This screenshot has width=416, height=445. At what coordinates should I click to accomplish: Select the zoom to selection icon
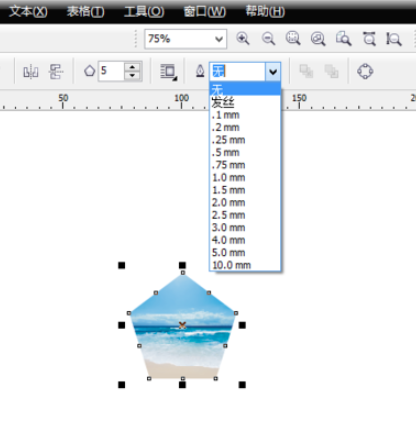click(x=293, y=39)
